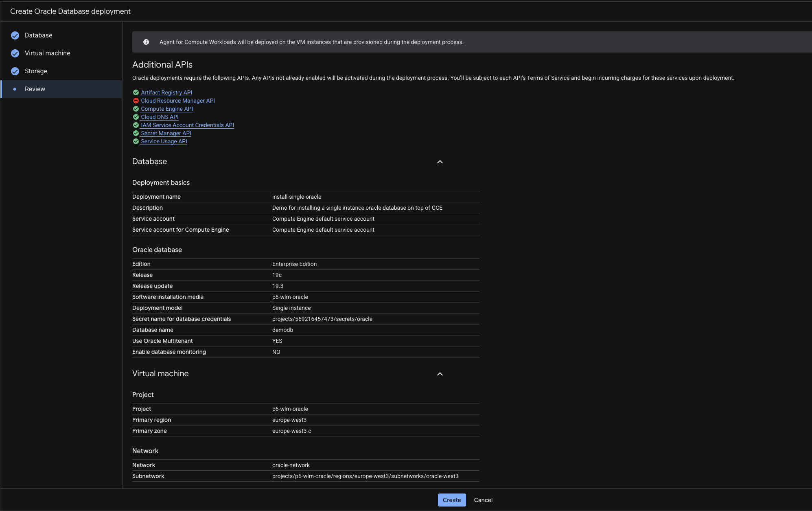Click the checkmark icon beside Virtual machine step
812x511 pixels.
pyautogui.click(x=15, y=53)
